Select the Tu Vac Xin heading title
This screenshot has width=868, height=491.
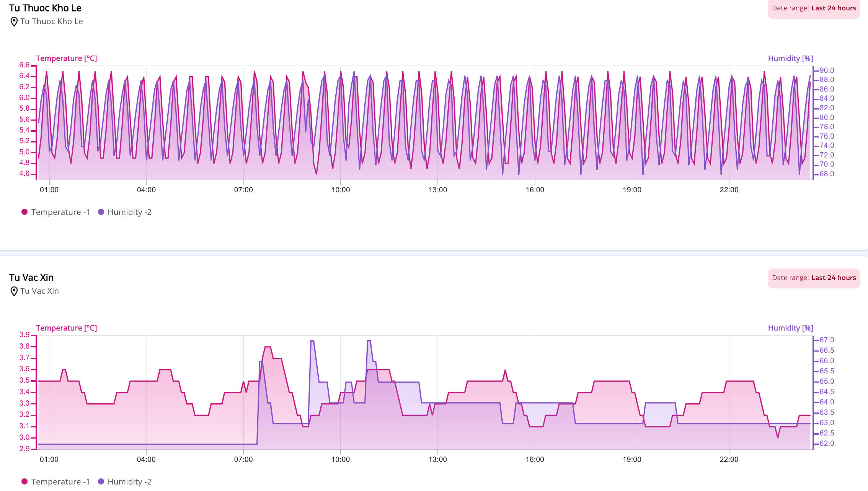pos(31,278)
